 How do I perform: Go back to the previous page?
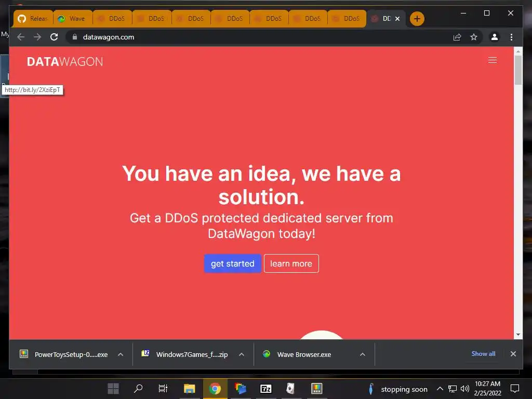(x=21, y=37)
